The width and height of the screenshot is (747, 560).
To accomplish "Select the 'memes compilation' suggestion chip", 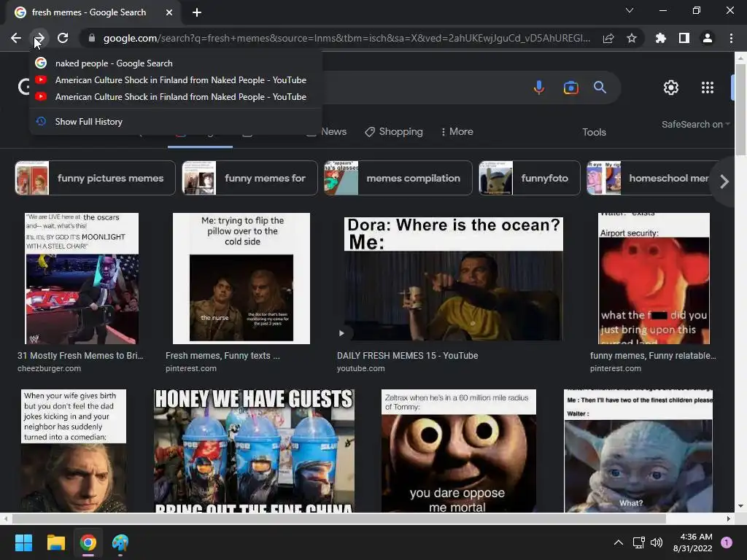I will pyautogui.click(x=398, y=178).
